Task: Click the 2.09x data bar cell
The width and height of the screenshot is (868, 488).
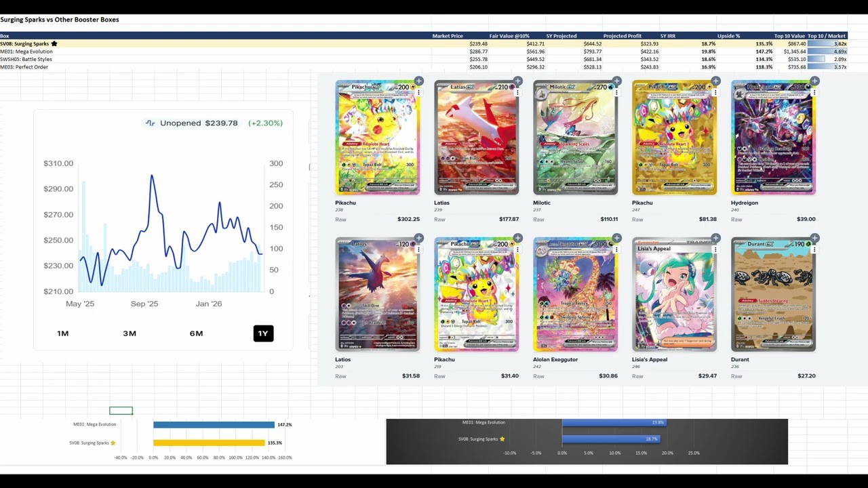Action: 827,59
